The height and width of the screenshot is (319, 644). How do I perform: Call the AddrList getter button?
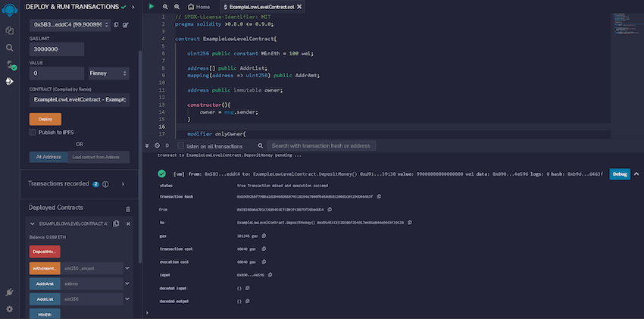point(45,299)
